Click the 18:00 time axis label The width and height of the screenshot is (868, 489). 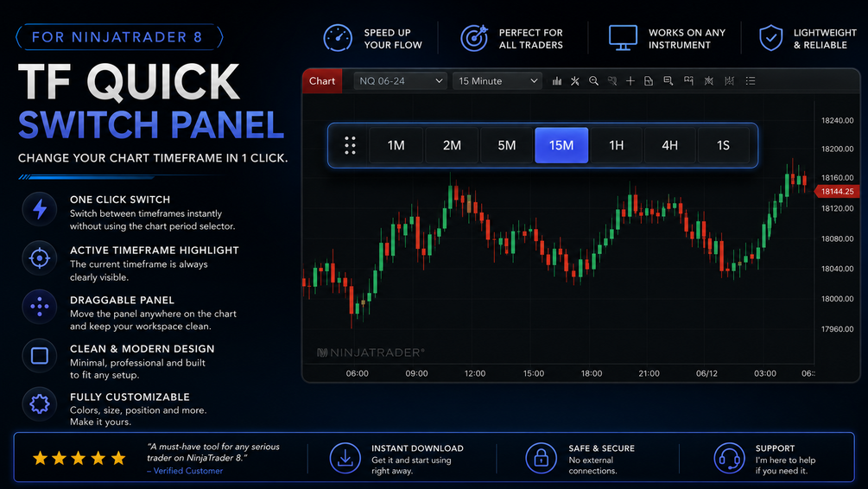(592, 373)
